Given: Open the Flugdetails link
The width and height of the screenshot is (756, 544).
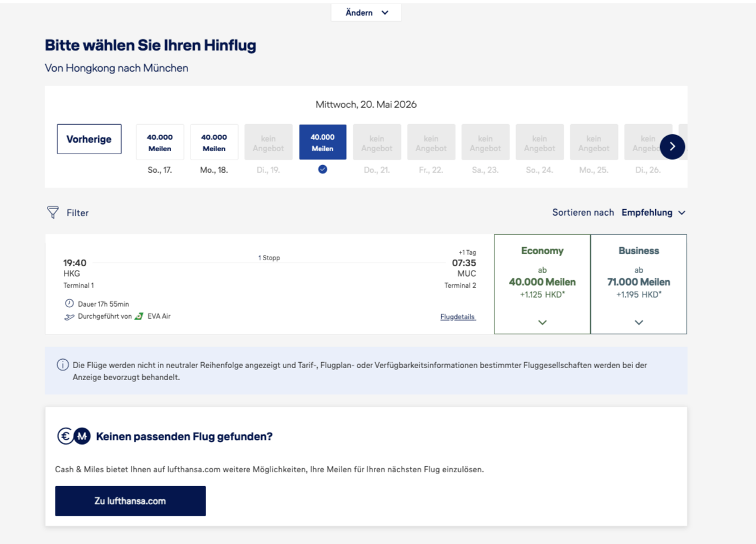Looking at the screenshot, I should [x=458, y=317].
